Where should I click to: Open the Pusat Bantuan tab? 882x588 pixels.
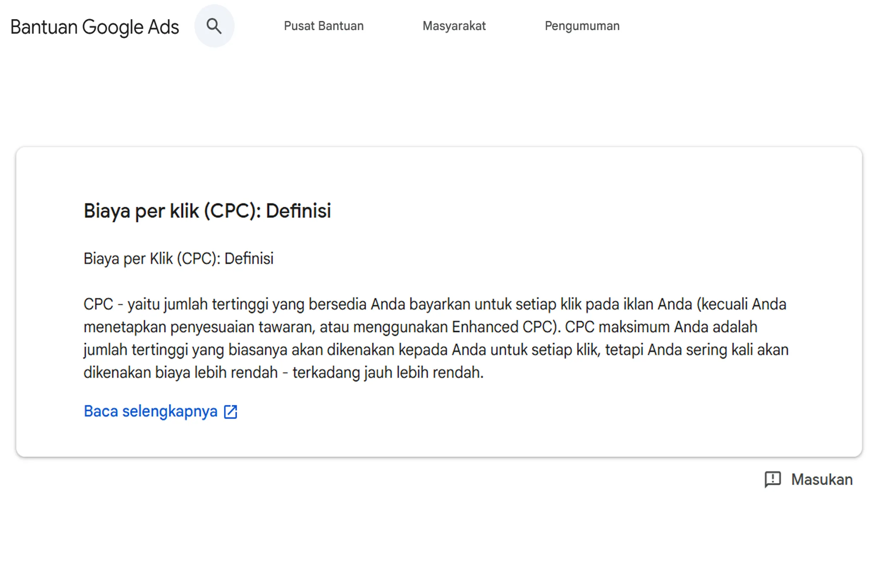(x=324, y=26)
